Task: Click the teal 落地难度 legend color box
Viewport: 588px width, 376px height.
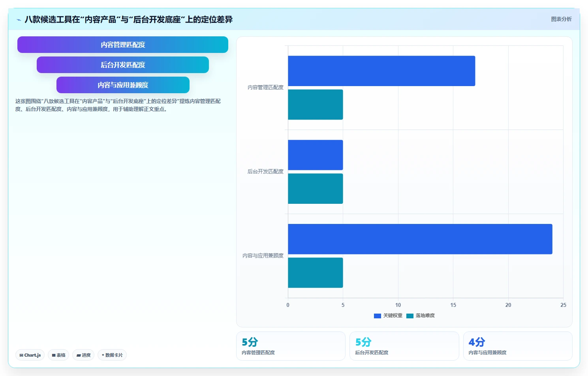Action: click(410, 316)
